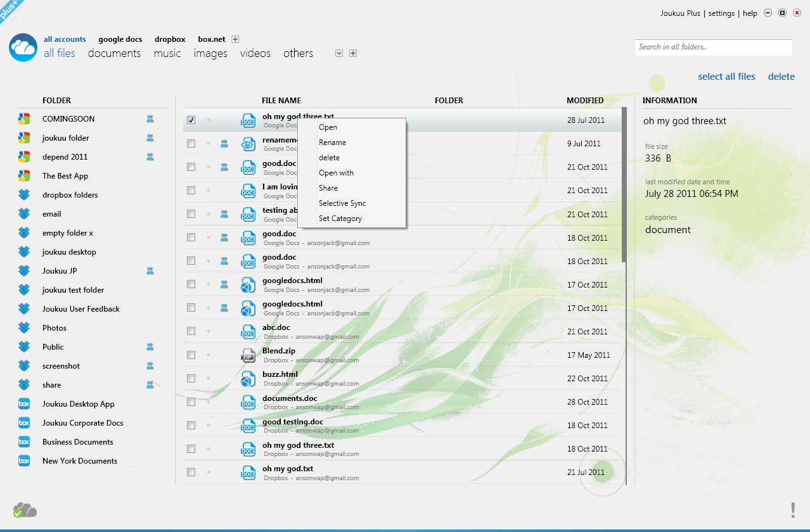
Task: Show the videos category
Action: [255, 54]
